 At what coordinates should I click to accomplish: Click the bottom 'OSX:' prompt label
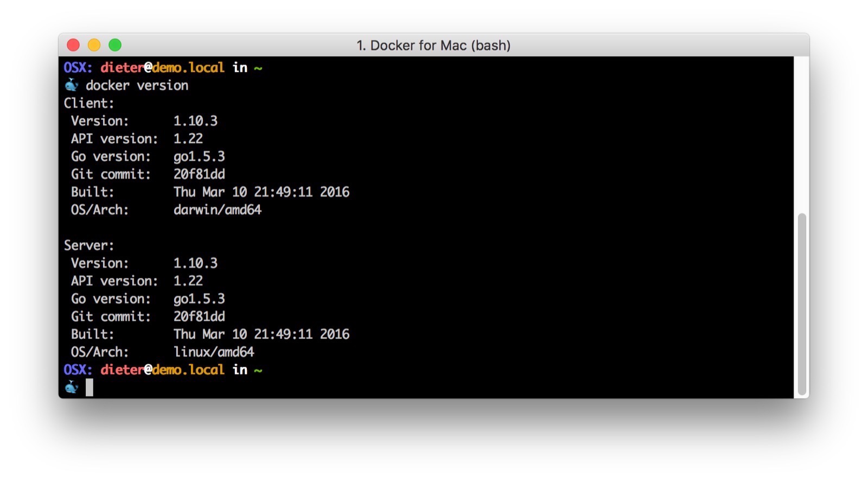click(x=78, y=370)
